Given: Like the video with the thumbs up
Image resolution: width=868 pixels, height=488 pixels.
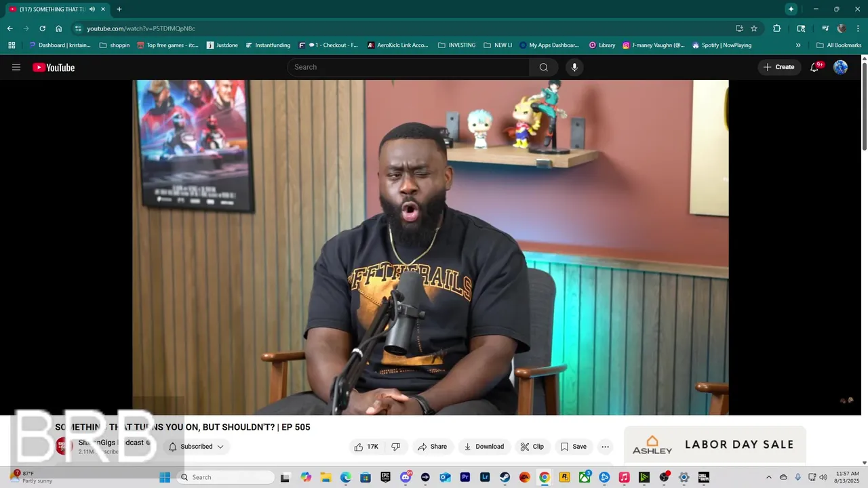Looking at the screenshot, I should tap(366, 447).
